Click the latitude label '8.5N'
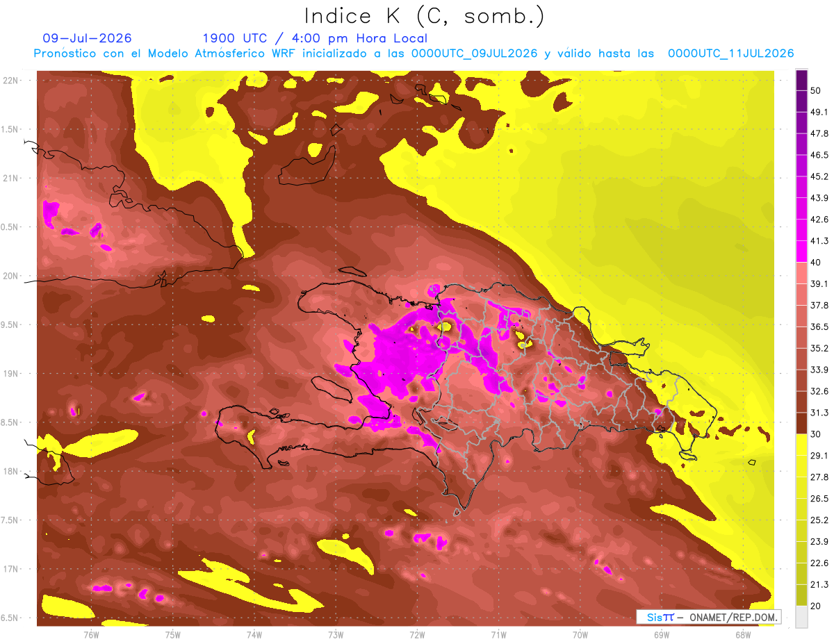This screenshot has height=644, width=834. (10, 422)
